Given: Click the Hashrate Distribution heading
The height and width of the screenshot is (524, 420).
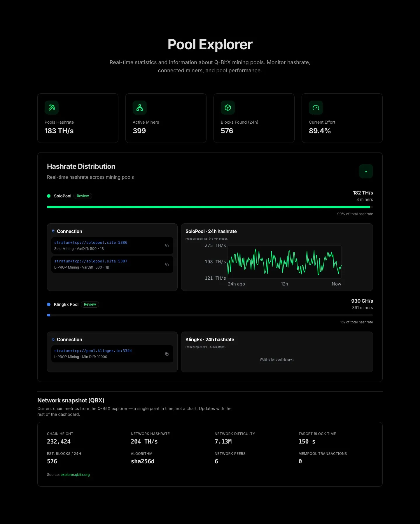Looking at the screenshot, I should click(x=81, y=167).
